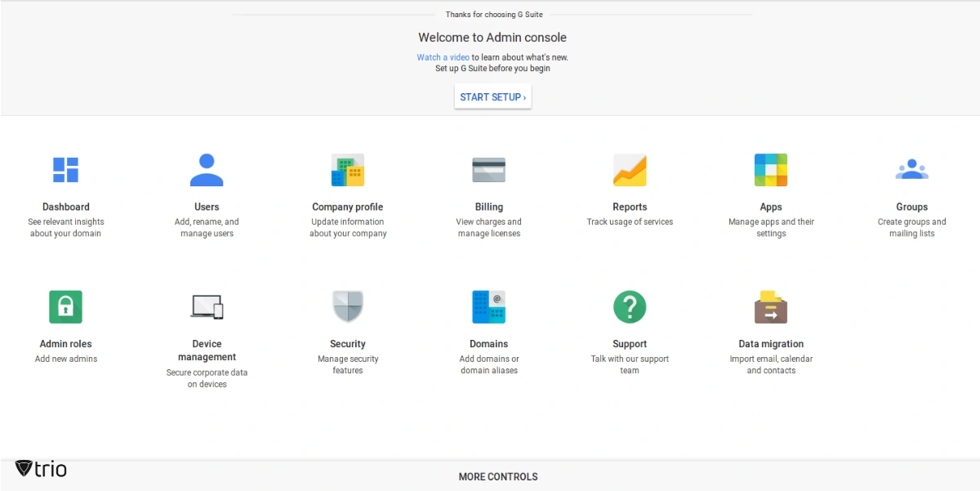Select the Security shield icon
The width and height of the screenshot is (980, 491).
click(348, 307)
